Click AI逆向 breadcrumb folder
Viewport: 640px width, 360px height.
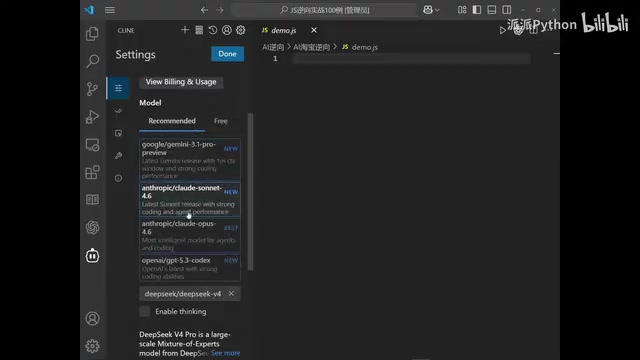[273, 47]
